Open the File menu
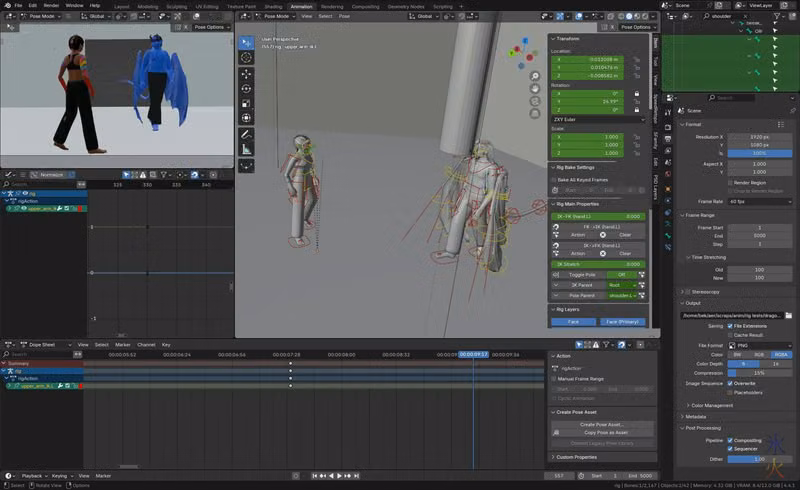Screen dimensions: 800x490 pos(18,5)
